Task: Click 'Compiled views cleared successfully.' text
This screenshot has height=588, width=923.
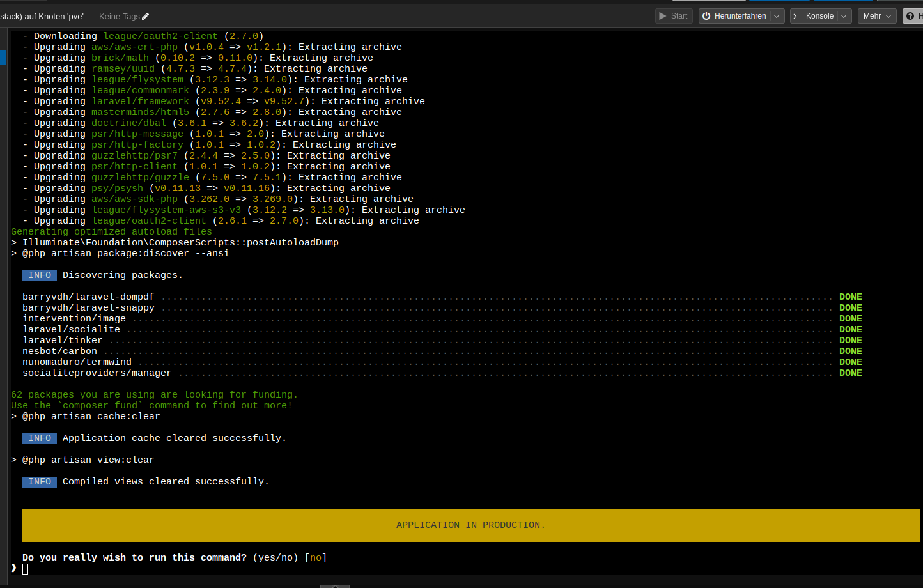Action: pyautogui.click(x=166, y=482)
